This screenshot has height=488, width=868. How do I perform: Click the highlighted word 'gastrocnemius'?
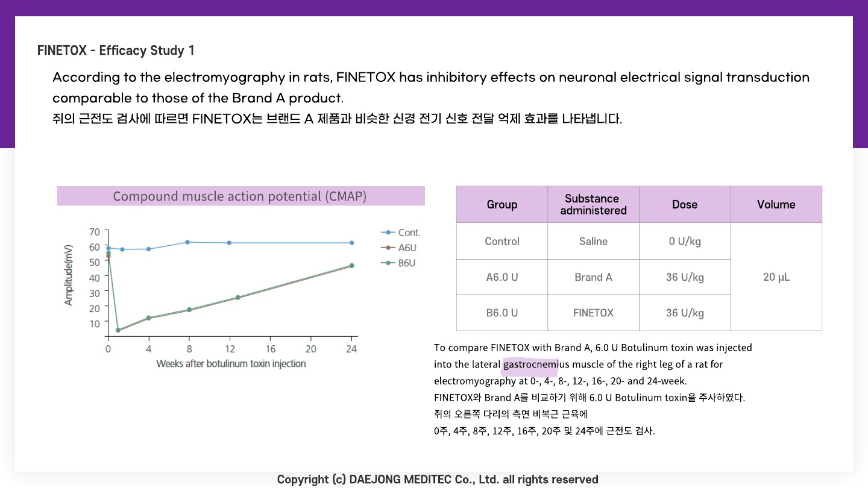(536, 364)
